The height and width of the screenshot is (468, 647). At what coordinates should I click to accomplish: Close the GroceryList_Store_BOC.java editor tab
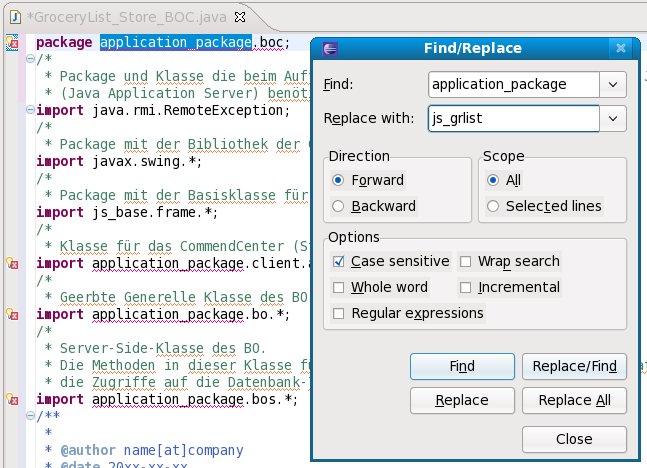241,17
